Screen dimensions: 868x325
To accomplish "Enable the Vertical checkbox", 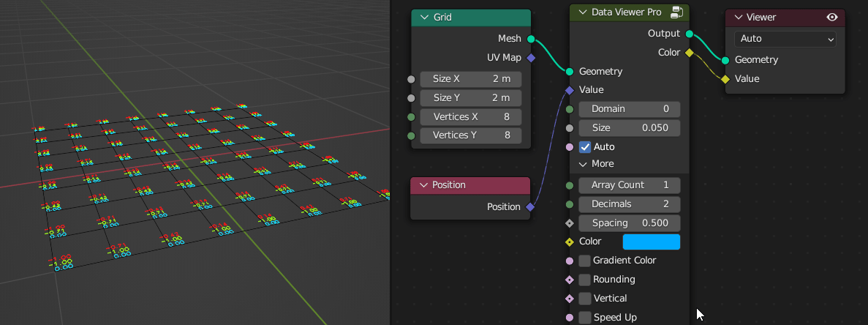I will pyautogui.click(x=584, y=299).
